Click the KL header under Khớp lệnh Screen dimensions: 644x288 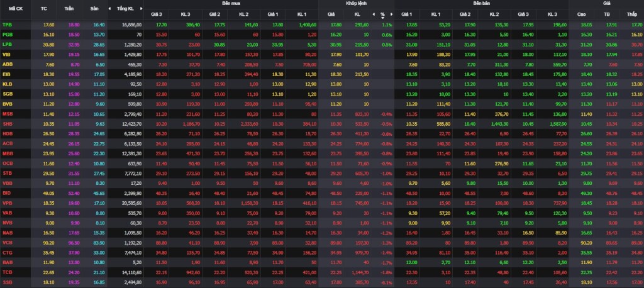(x=357, y=14)
